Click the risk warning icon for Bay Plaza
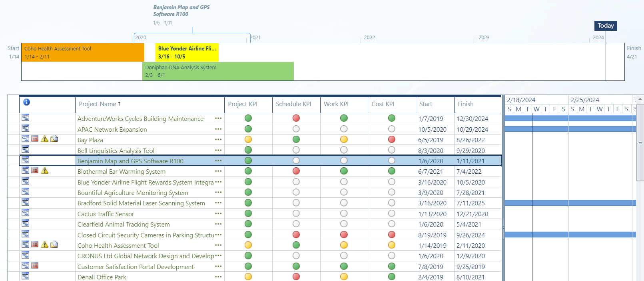 [x=44, y=139]
